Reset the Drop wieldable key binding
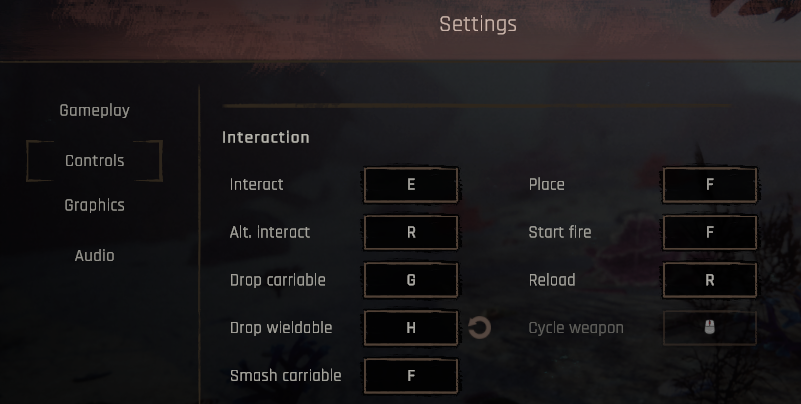The height and width of the screenshot is (404, 801). click(479, 328)
